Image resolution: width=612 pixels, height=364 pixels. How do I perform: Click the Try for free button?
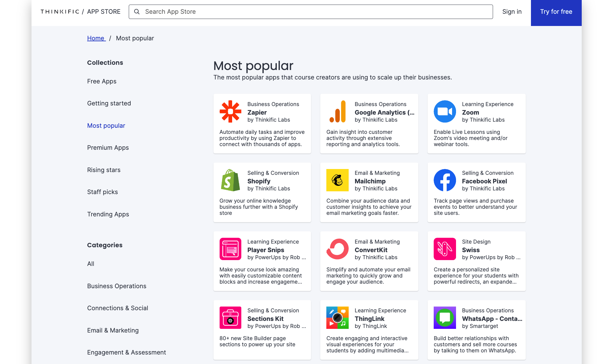click(556, 13)
